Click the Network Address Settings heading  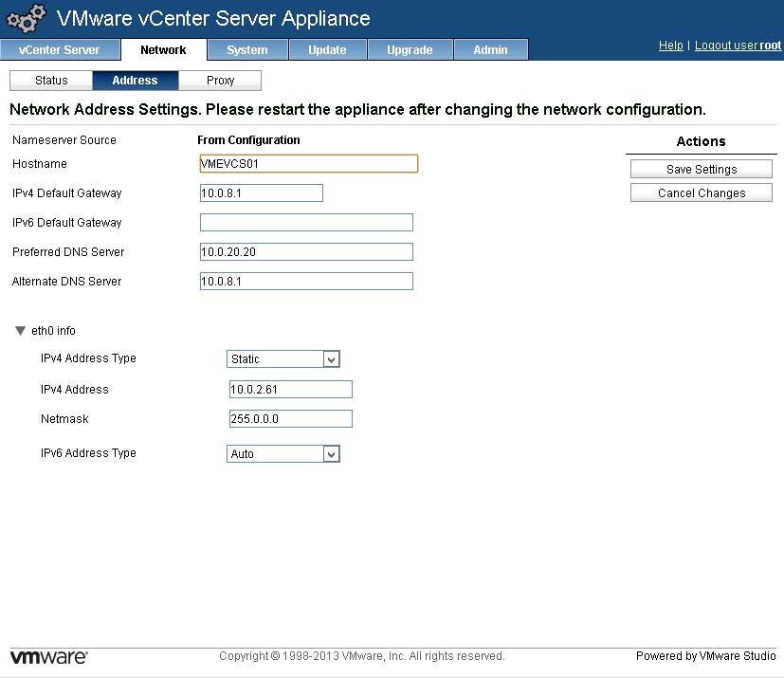coord(357,109)
